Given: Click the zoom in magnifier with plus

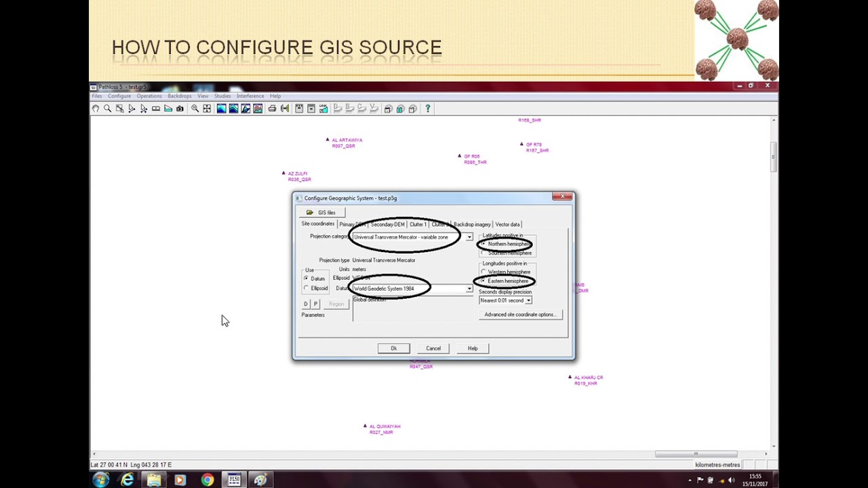Looking at the screenshot, I should click(x=195, y=108).
